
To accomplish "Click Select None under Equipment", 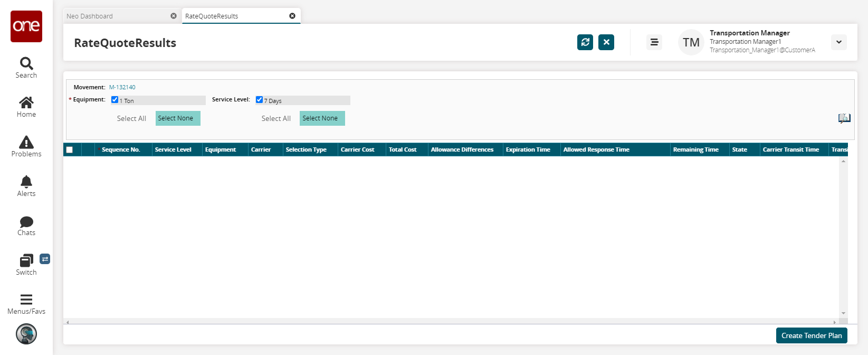I will 178,118.
